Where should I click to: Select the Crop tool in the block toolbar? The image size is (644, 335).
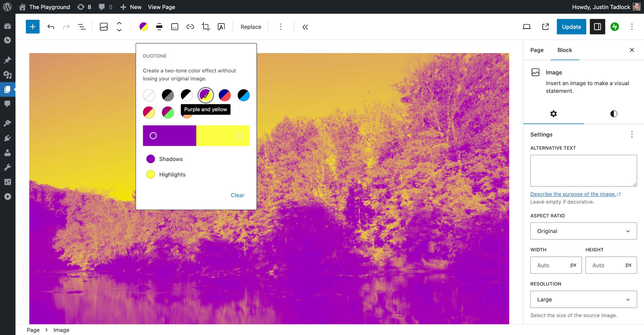[206, 27]
